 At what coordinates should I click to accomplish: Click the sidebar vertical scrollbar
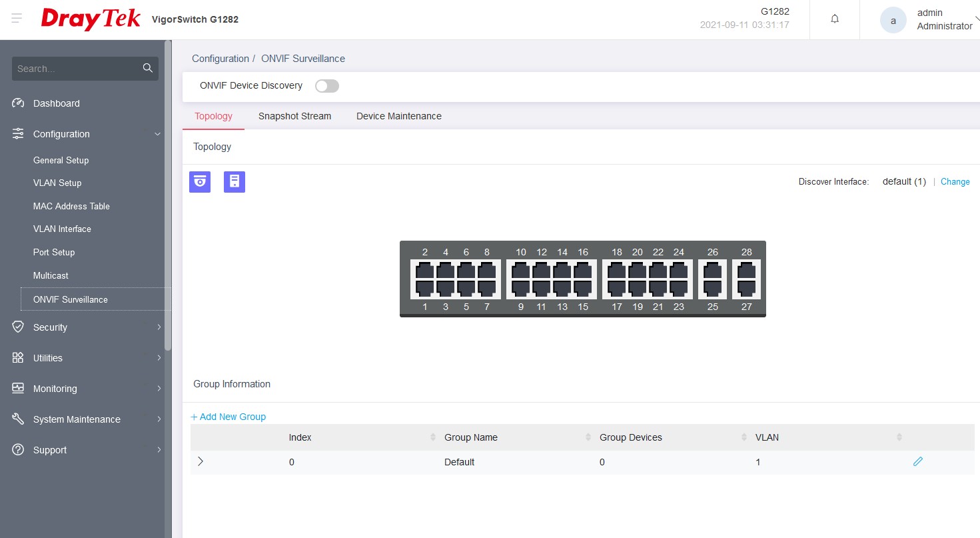(168, 200)
